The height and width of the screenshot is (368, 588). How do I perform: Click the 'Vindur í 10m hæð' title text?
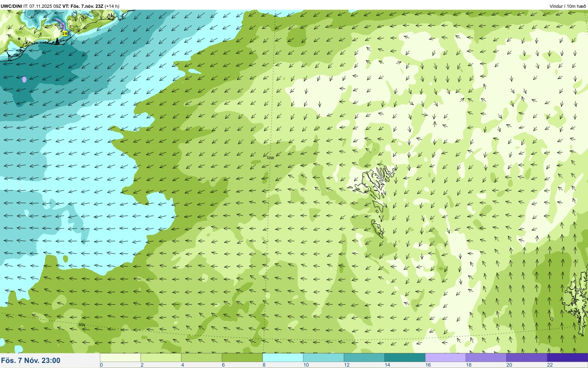point(568,6)
